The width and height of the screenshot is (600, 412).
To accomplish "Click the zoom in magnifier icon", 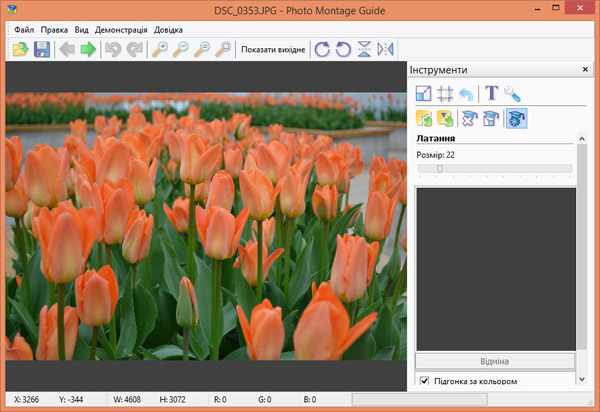I will tap(159, 49).
